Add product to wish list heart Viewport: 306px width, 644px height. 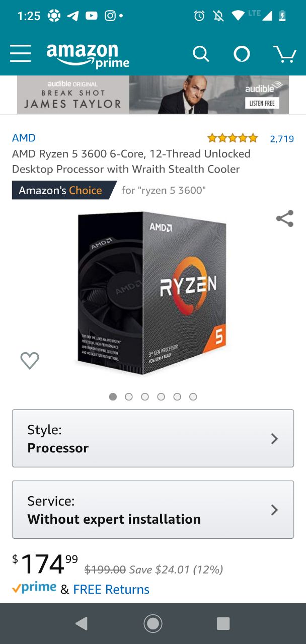[x=30, y=360]
